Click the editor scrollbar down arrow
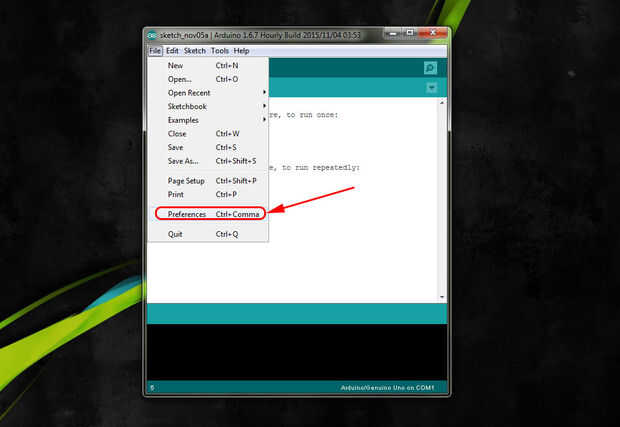Viewport: 620px width, 427px height. point(442,297)
